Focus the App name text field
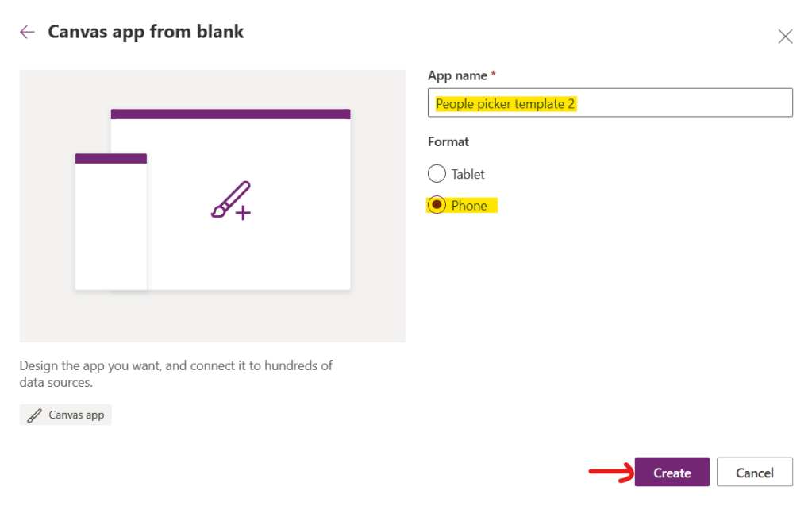The width and height of the screenshot is (812, 506). 610,103
